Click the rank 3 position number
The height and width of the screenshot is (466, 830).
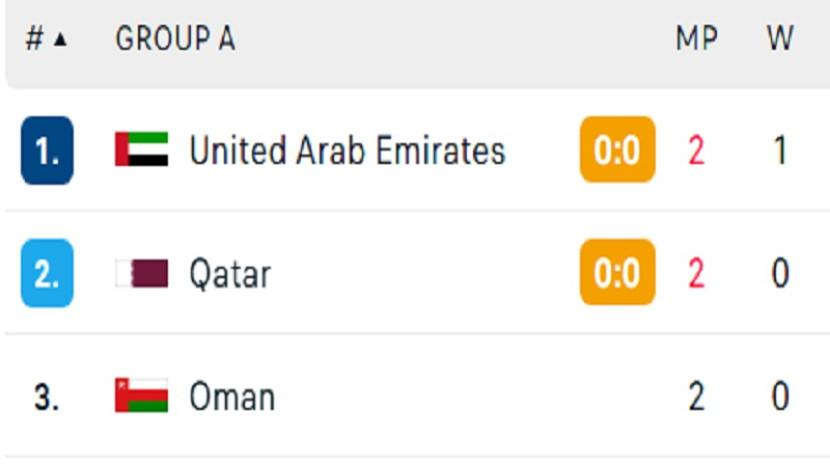point(46,397)
